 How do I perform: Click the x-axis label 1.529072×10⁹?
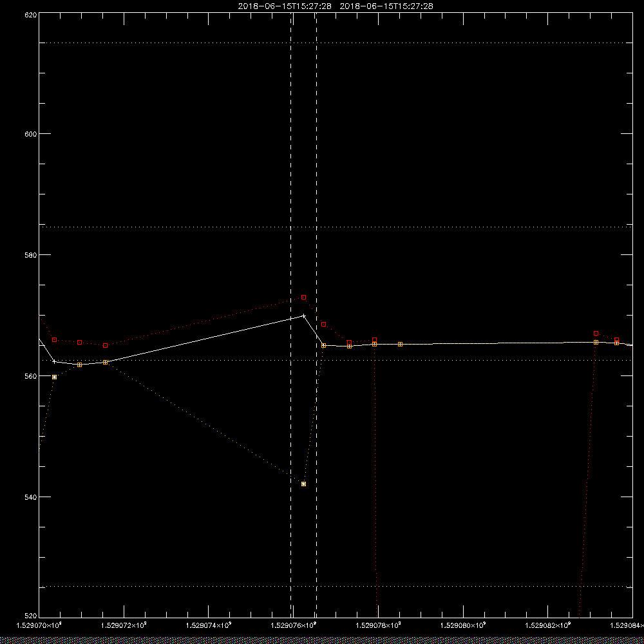pos(124,625)
